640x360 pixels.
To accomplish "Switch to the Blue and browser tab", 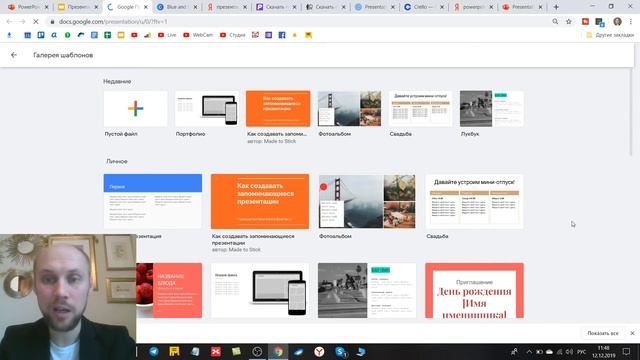I will coord(177,7).
